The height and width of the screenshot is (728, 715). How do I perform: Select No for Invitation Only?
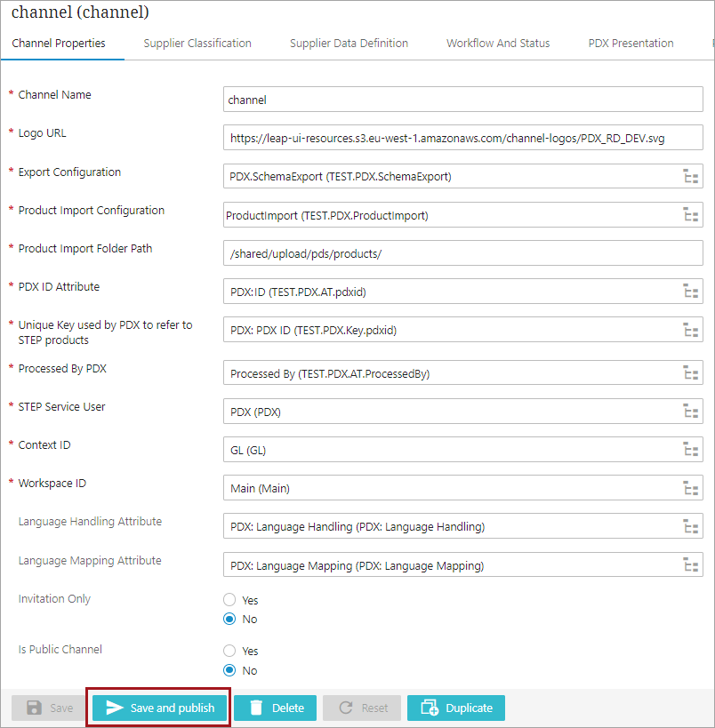tap(230, 619)
